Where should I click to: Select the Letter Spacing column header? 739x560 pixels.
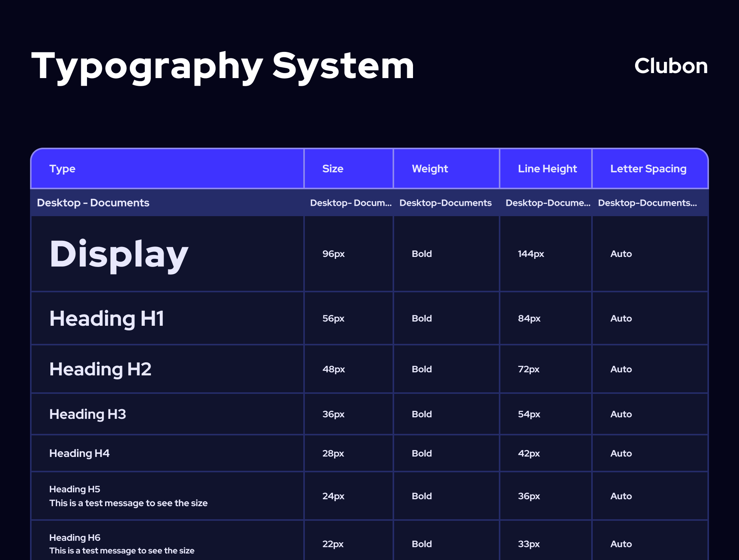(648, 169)
